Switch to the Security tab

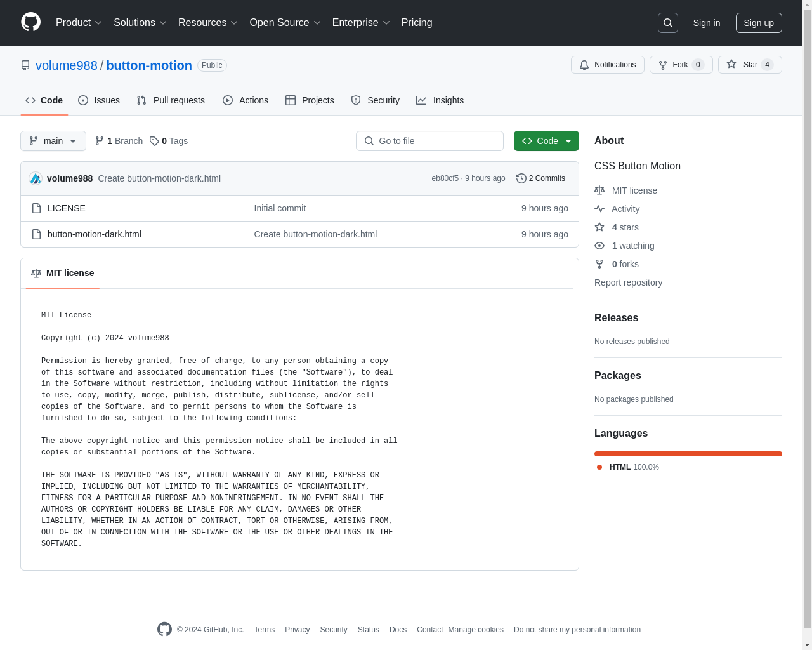(x=376, y=100)
